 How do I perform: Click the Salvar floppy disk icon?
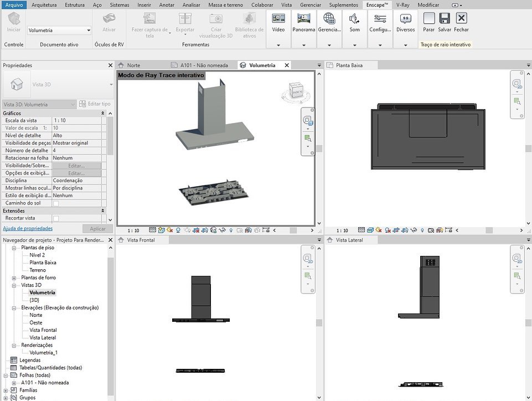coord(445,18)
